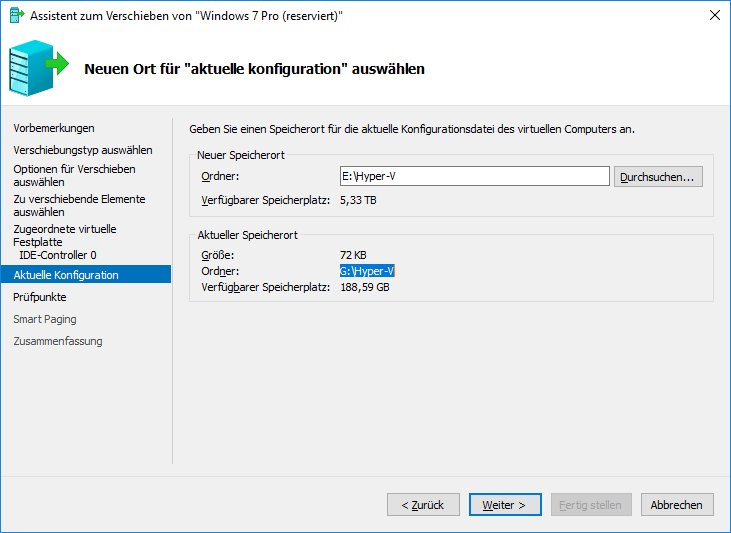The height and width of the screenshot is (533, 731).
Task: Cancel the wizard with Abbrechen
Action: pyautogui.click(x=677, y=505)
